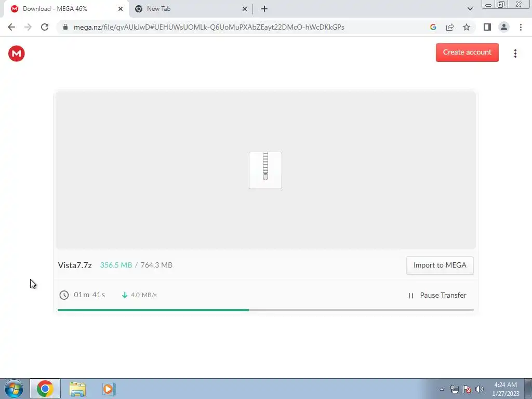
Task: Open the Windows Start menu
Action: 14,389
